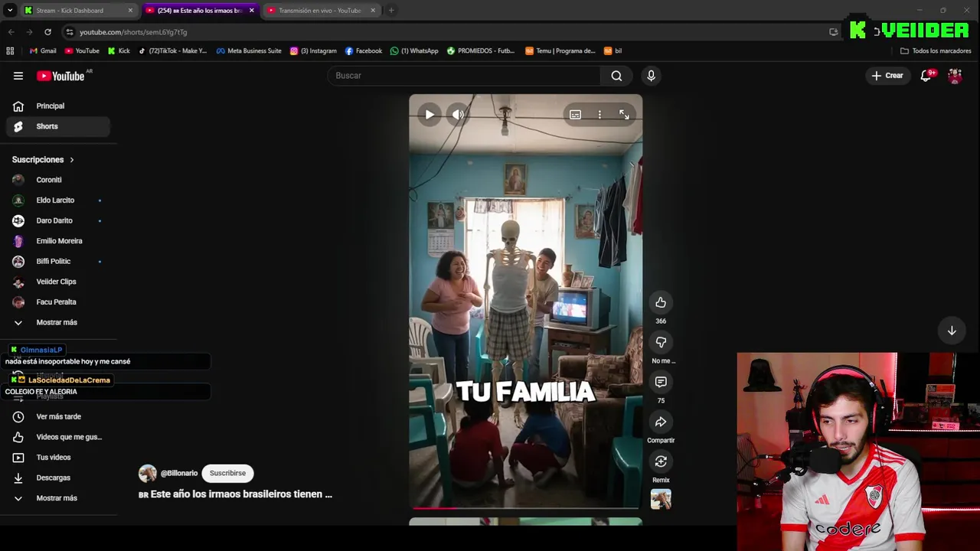Open Veiider Clips subscription channel

(x=58, y=282)
